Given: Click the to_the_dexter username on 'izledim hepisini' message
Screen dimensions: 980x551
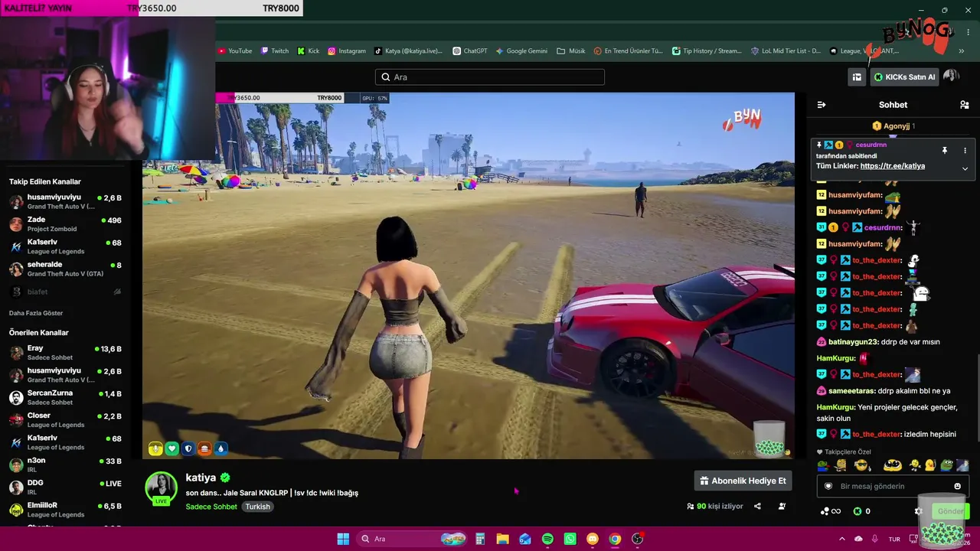Looking at the screenshot, I should point(877,435).
